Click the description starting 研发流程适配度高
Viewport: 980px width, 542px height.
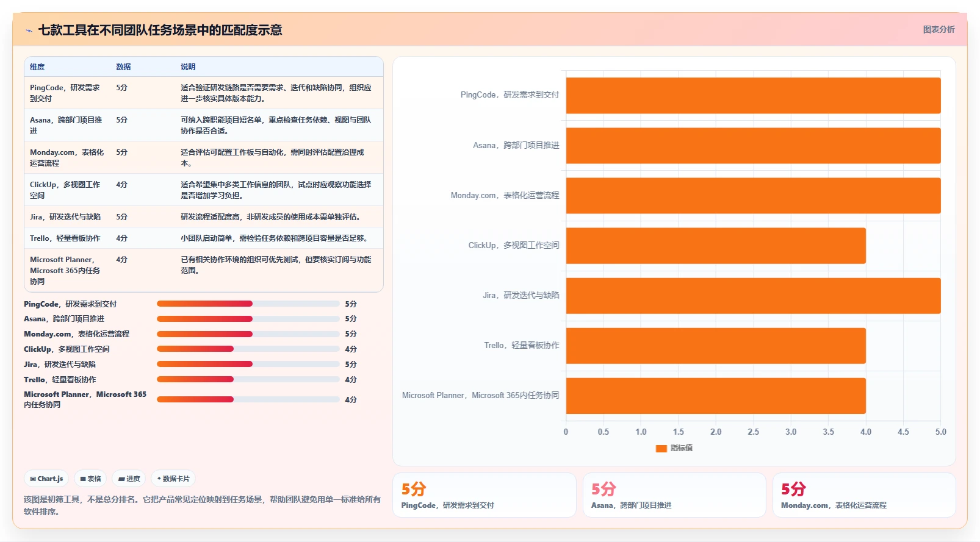(x=272, y=217)
